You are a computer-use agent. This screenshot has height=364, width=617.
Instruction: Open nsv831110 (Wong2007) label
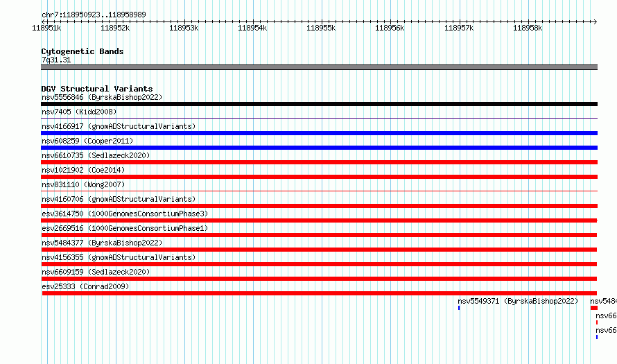point(83,184)
